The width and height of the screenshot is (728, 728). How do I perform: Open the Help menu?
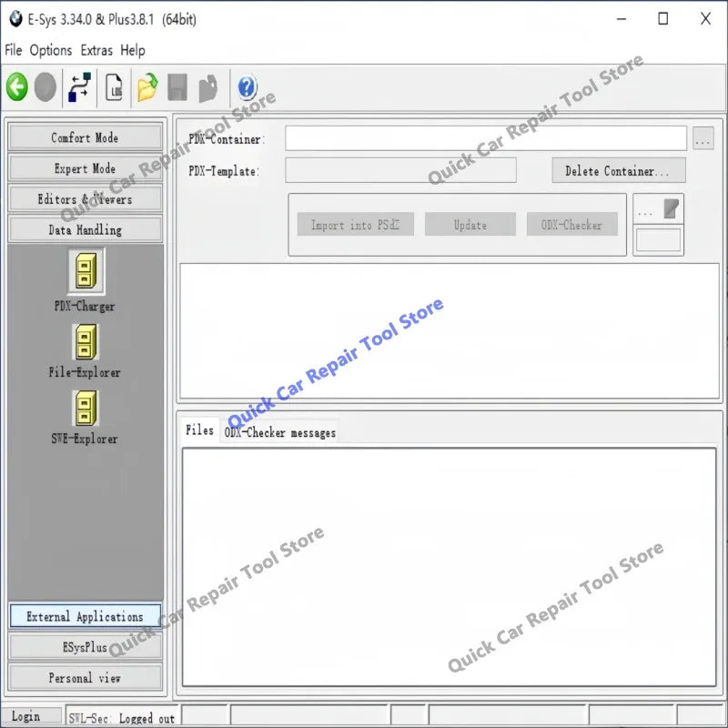tap(133, 50)
